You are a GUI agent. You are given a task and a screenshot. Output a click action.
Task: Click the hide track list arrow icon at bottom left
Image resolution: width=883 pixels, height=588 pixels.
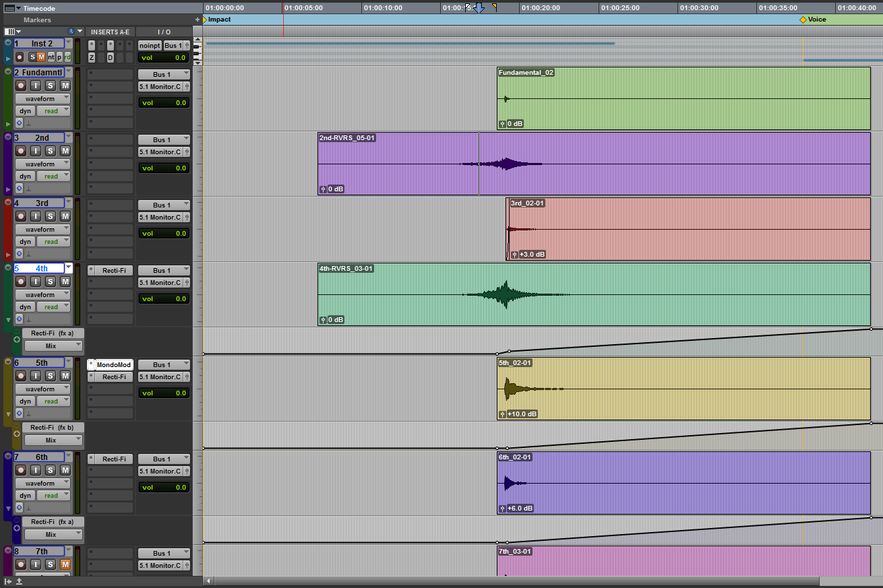click(x=7, y=581)
